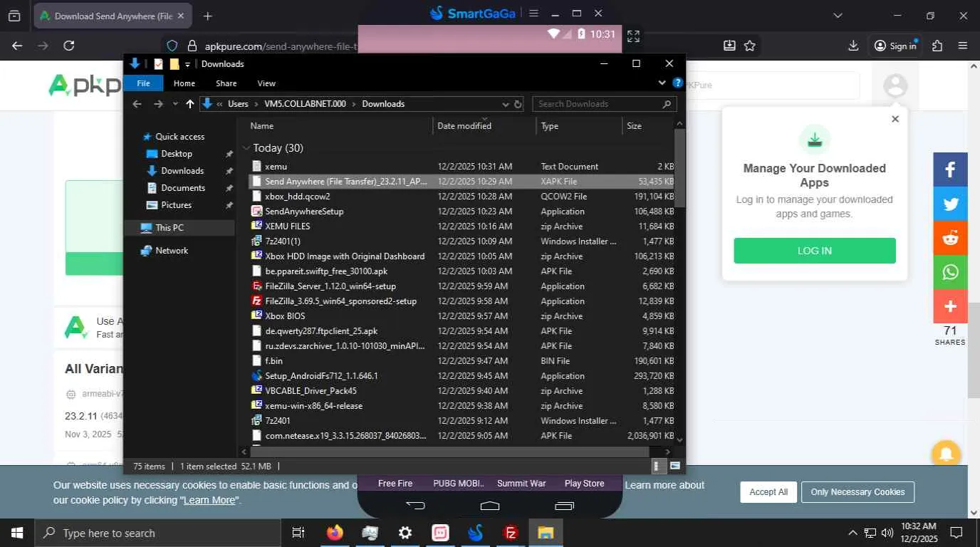The image size is (980, 547).
Task: Switch Explorer to Large icons view layout
Action: tap(674, 466)
